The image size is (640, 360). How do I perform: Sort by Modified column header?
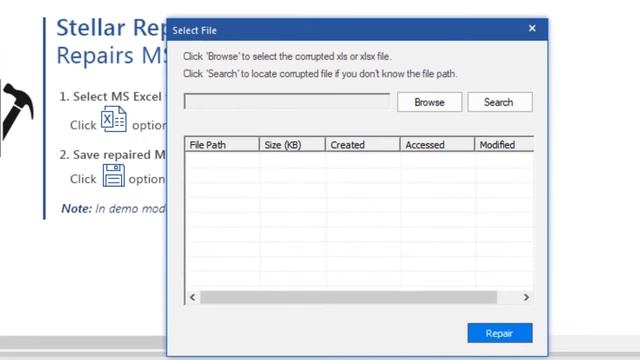point(504,144)
